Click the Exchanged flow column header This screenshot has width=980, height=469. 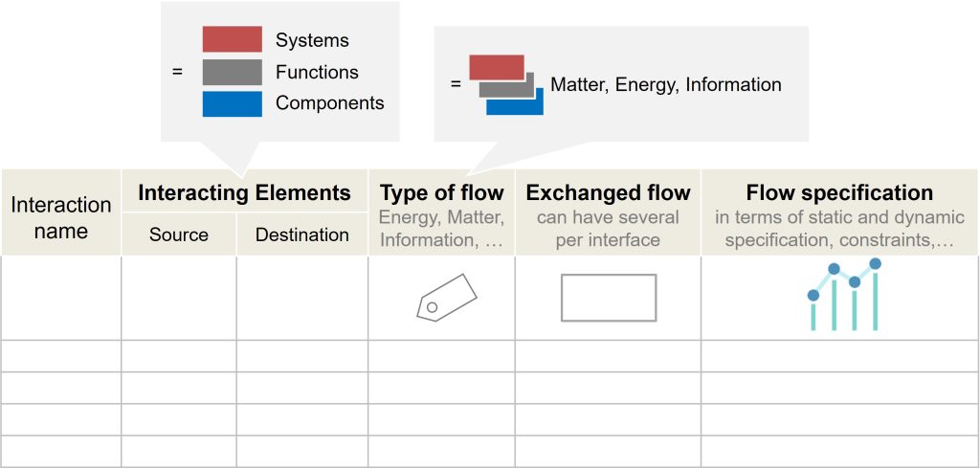pyautogui.click(x=608, y=192)
